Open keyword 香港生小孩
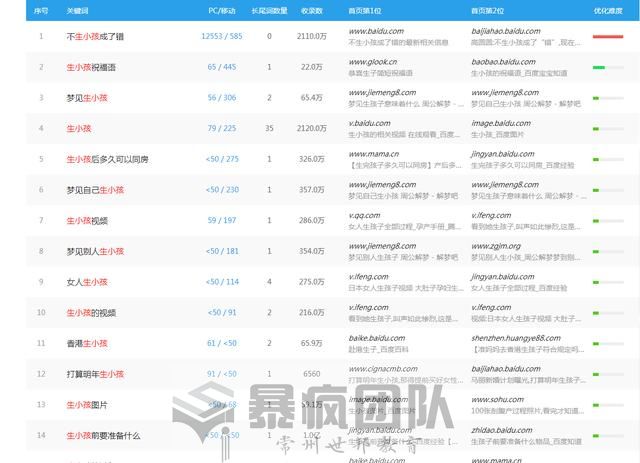 87,343
